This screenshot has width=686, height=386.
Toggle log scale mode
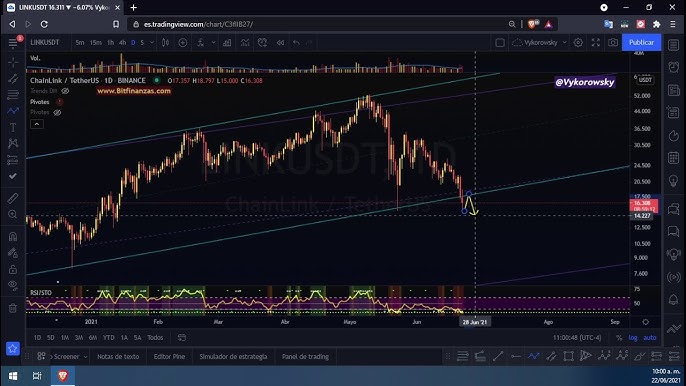pos(633,337)
